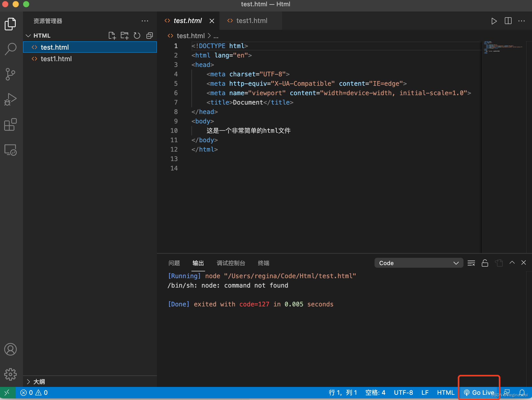532x400 pixels.
Task: Click the meta charset line in editor
Action: [248, 74]
